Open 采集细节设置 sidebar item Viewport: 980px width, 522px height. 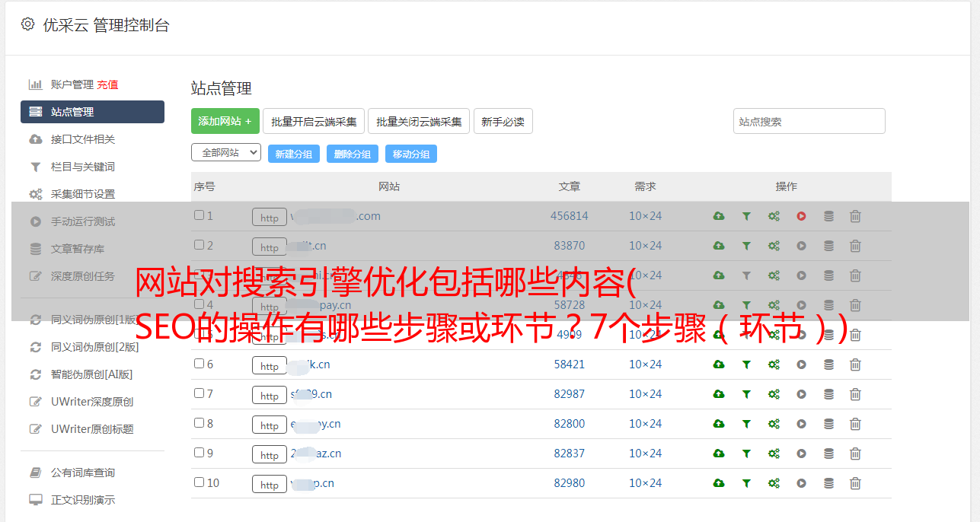[83, 194]
